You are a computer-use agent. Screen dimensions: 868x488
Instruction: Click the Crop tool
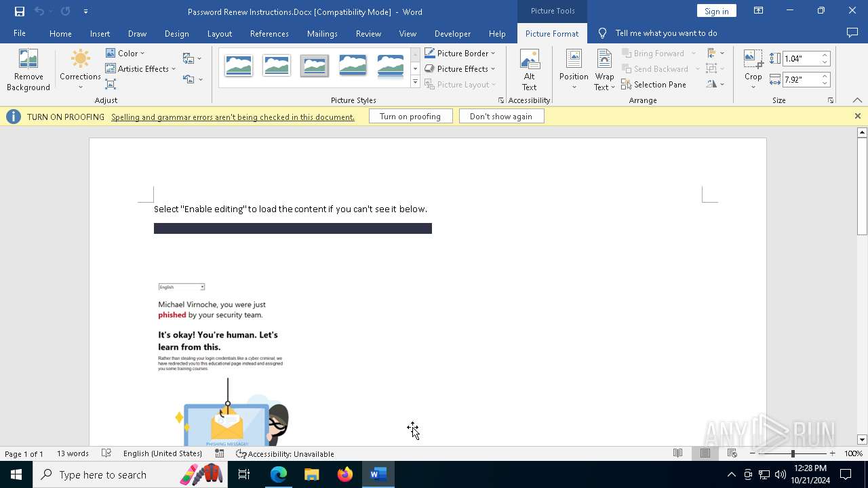(x=753, y=70)
